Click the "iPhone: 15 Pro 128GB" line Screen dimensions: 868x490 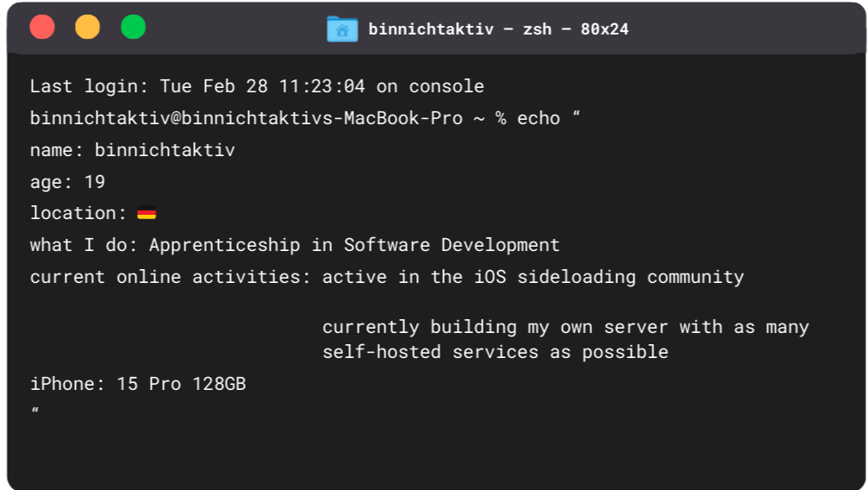point(138,383)
